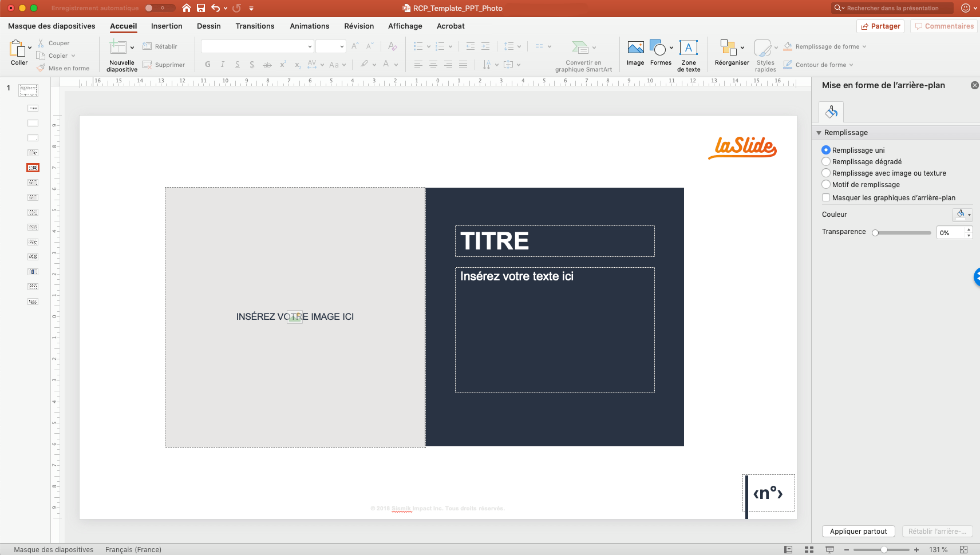Open Nouvelle diapositive layout dropdown arrow
The width and height of the screenshot is (980, 555).
point(132,47)
